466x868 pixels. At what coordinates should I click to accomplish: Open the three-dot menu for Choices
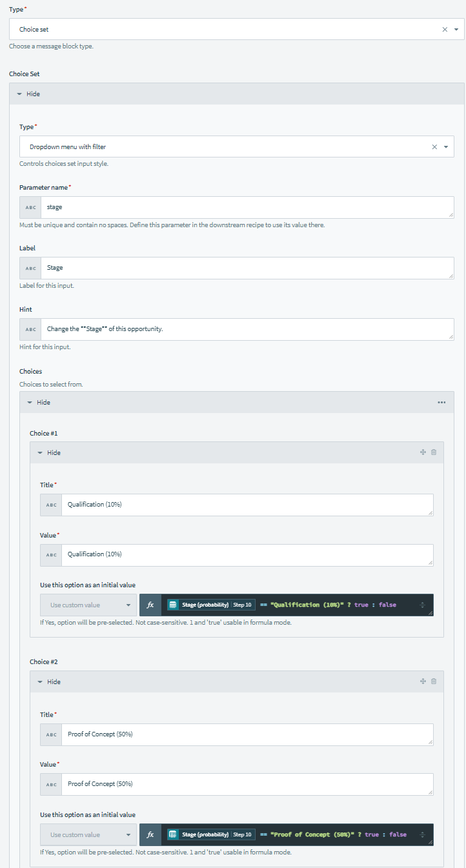click(x=441, y=402)
